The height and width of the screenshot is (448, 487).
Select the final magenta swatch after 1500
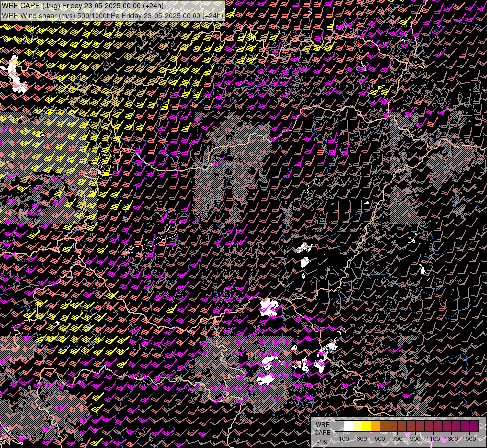(x=474, y=426)
